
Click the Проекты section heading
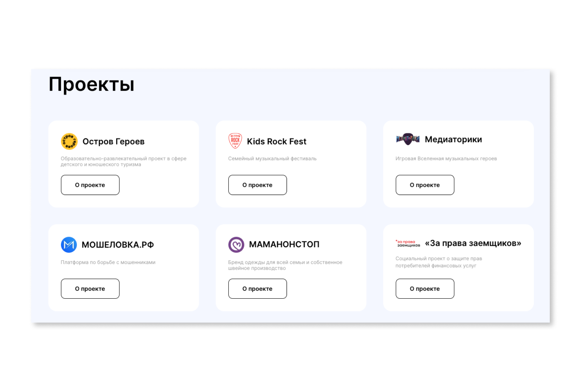[92, 84]
